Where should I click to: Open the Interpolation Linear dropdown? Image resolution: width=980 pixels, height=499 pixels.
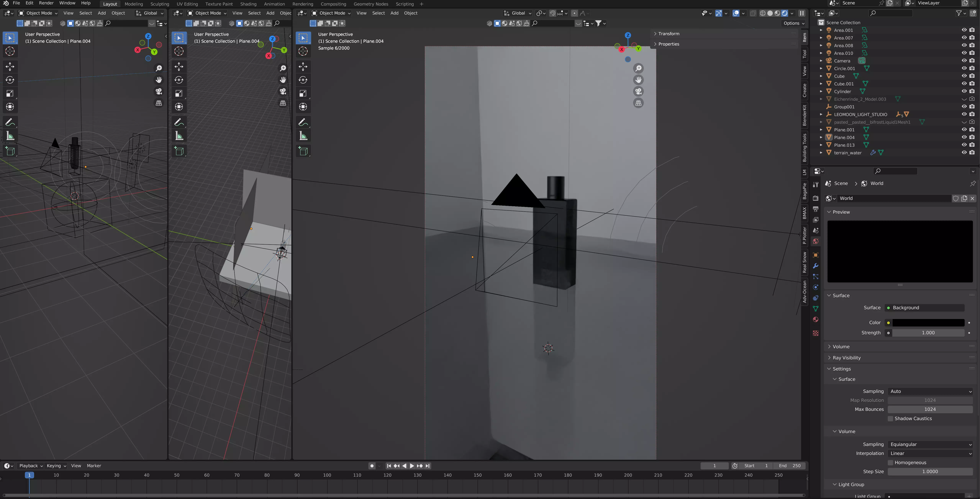[930, 453]
